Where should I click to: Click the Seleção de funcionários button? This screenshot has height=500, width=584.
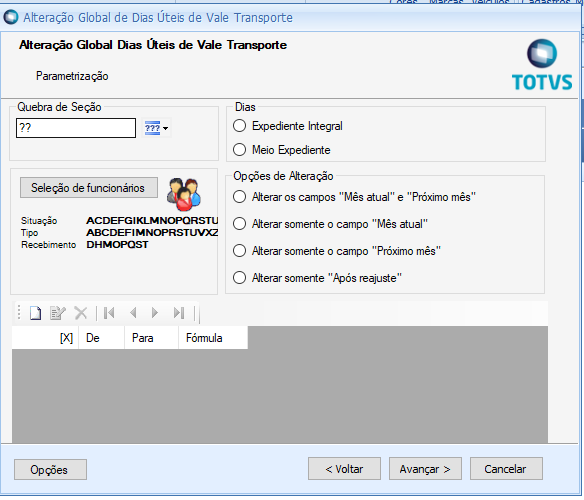tap(89, 188)
